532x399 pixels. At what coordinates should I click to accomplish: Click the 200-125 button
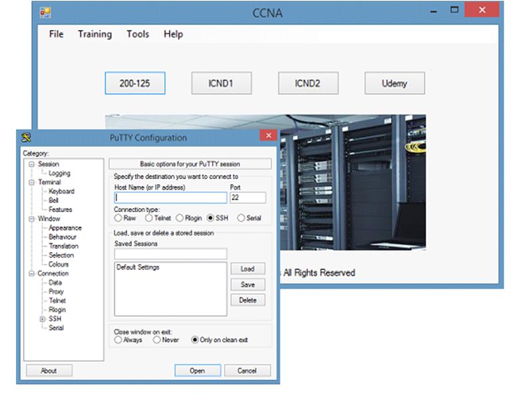pyautogui.click(x=135, y=83)
